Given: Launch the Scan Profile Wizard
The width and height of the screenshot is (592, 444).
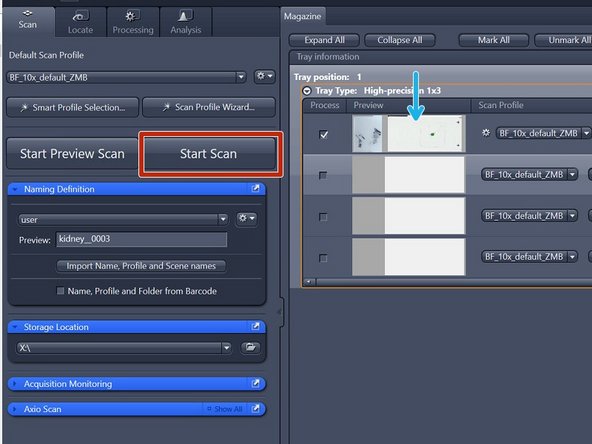Looking at the screenshot, I should pyautogui.click(x=209, y=108).
